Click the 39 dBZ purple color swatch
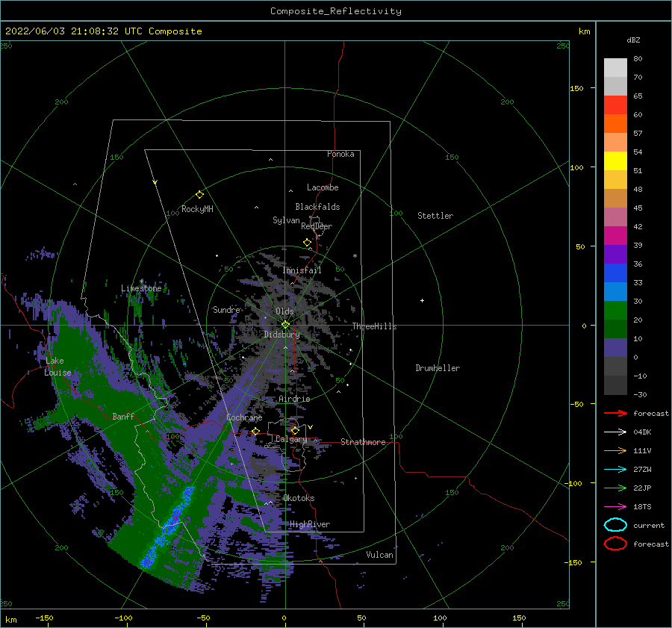672x628 pixels. tap(615, 254)
